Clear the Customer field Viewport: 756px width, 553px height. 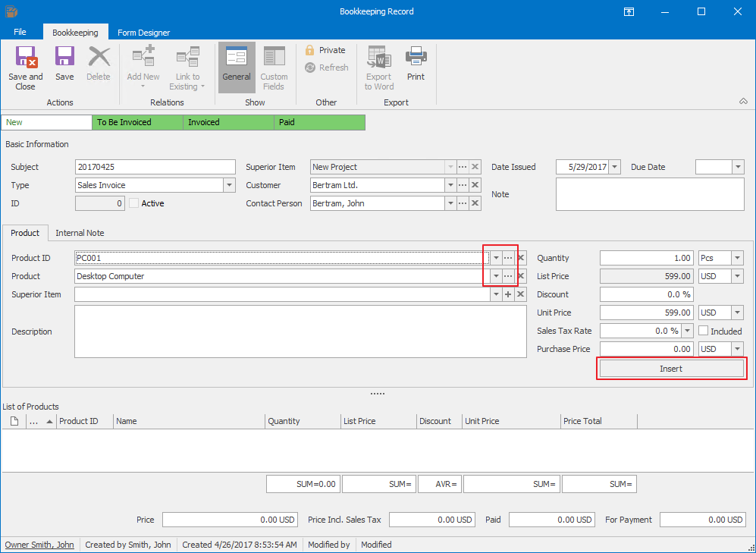point(475,185)
